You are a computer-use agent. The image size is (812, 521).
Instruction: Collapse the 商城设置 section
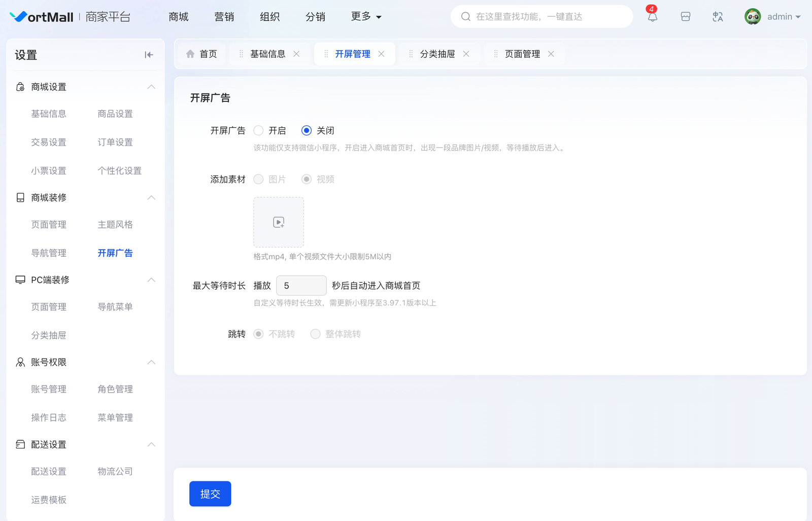151,87
